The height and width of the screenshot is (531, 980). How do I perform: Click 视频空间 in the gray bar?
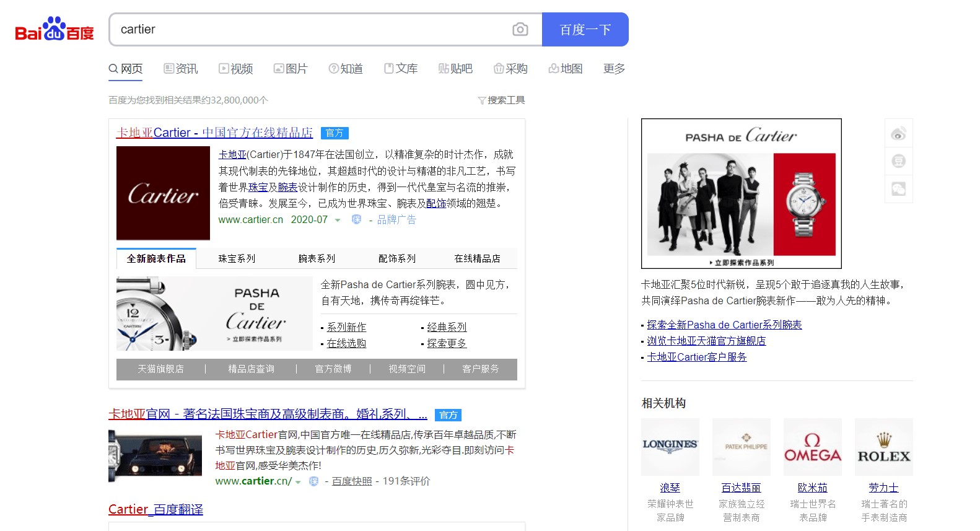pyautogui.click(x=407, y=369)
